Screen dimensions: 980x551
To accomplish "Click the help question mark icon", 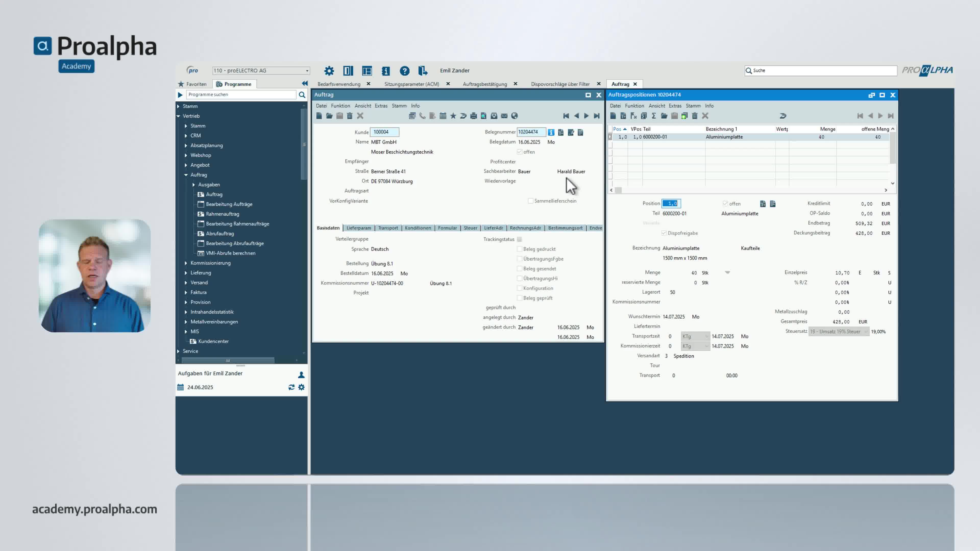I will [x=405, y=71].
